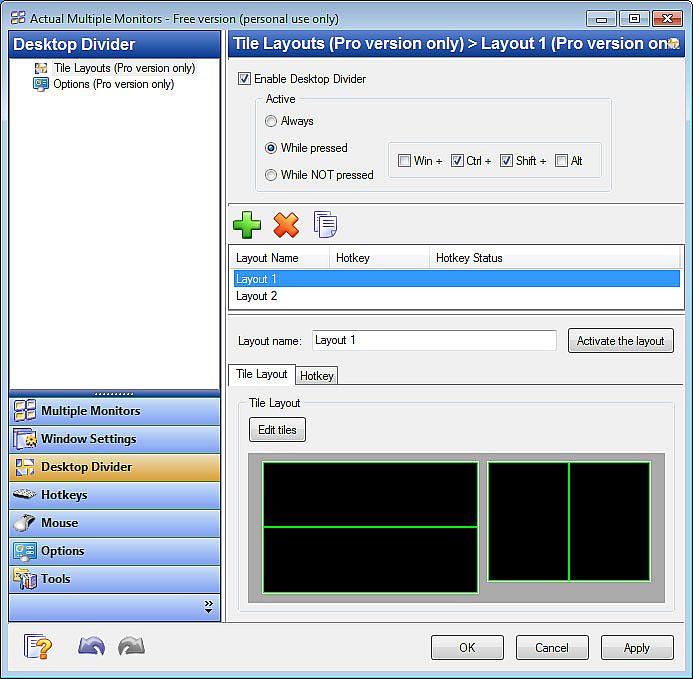
Task: Click the undo arrow icon
Action: click(x=91, y=647)
